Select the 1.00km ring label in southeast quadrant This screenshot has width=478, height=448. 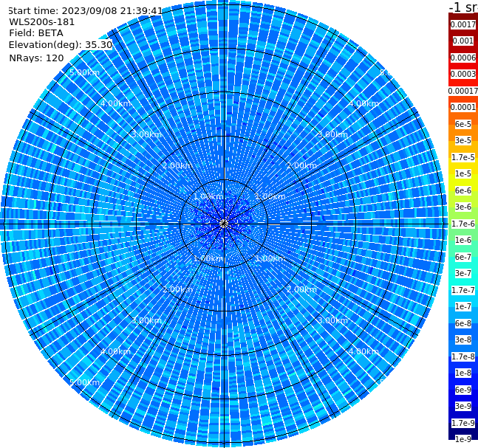(270, 258)
